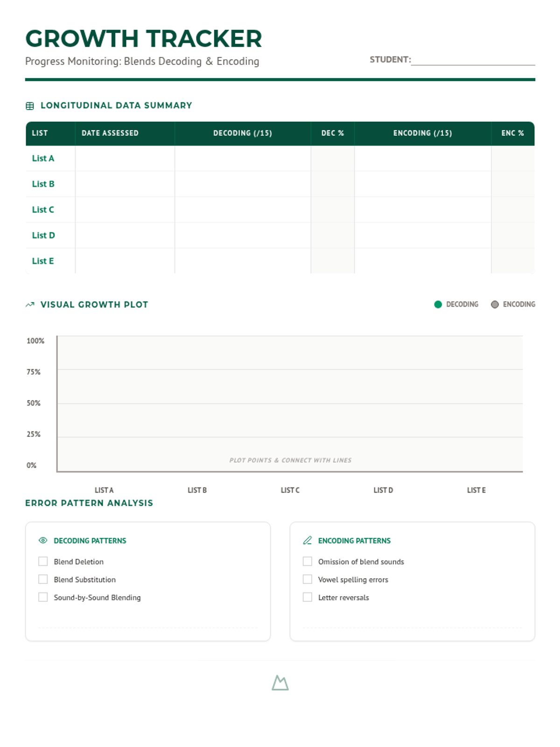Click the List D label on chart axis
560x747 pixels.
click(383, 490)
